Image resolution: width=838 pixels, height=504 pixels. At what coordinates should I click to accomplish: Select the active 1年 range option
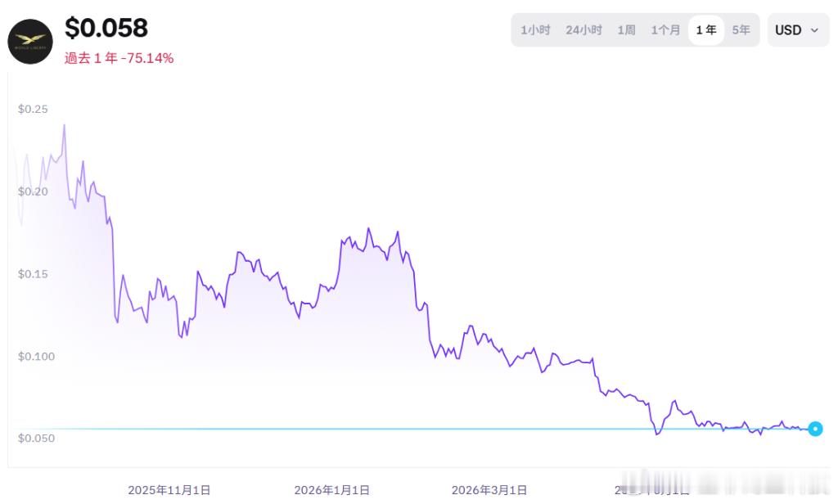(x=706, y=30)
